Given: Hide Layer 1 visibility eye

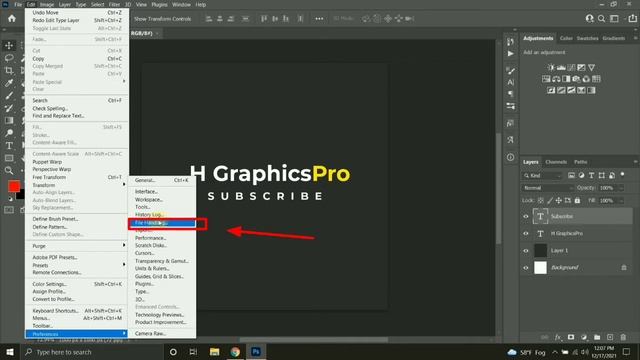Looking at the screenshot, I should (526, 251).
